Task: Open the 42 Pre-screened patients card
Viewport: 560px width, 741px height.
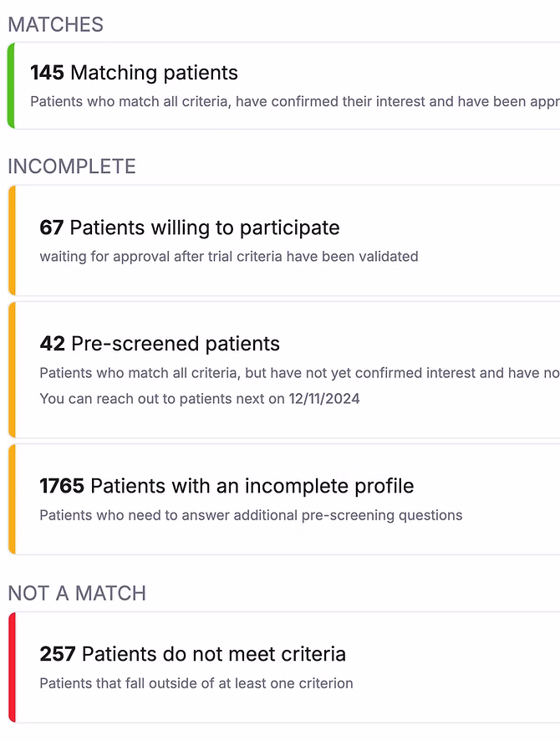Action: pyautogui.click(x=160, y=344)
